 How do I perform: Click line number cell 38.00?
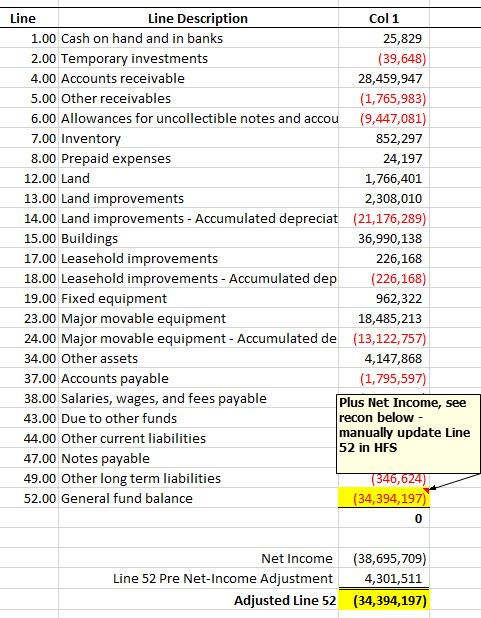coord(29,398)
